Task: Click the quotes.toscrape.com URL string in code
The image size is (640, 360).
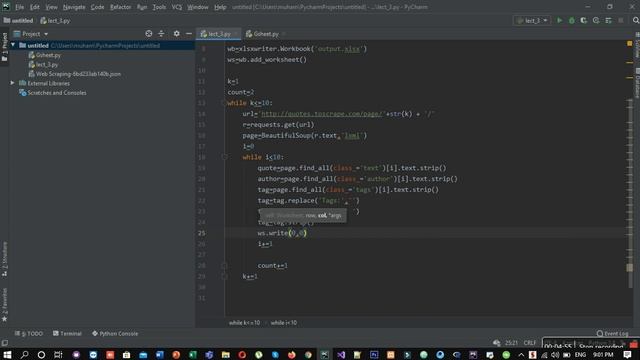Action: [x=322, y=114]
